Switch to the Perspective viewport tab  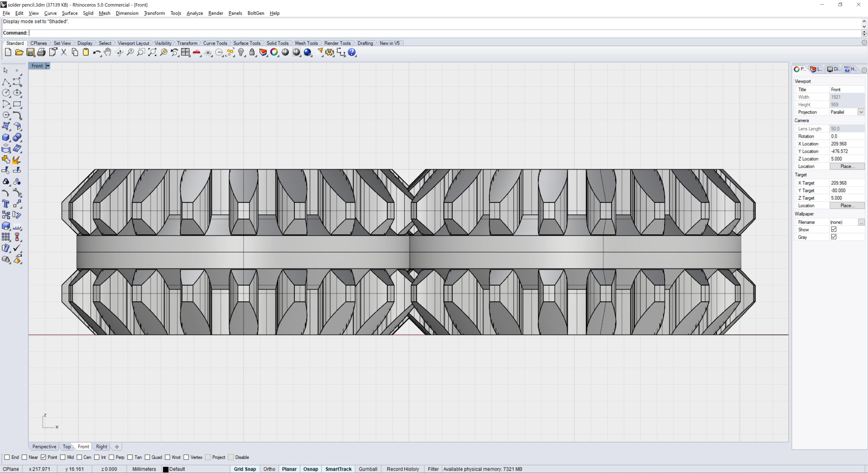click(x=44, y=446)
